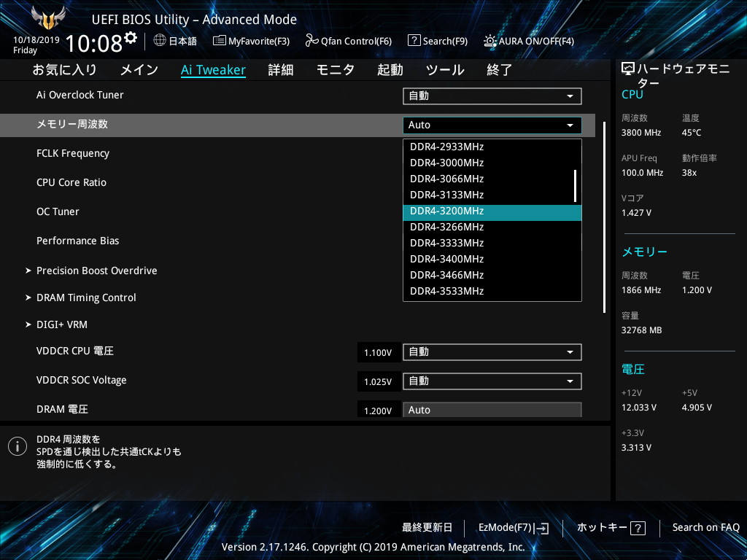Go to the ツール tab
Screen dimensions: 747x560
point(445,70)
